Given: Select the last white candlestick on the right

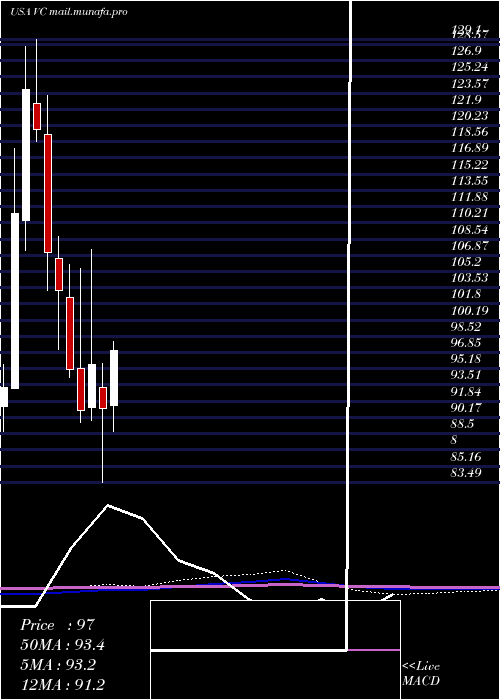Looking at the screenshot, I should [x=114, y=378].
